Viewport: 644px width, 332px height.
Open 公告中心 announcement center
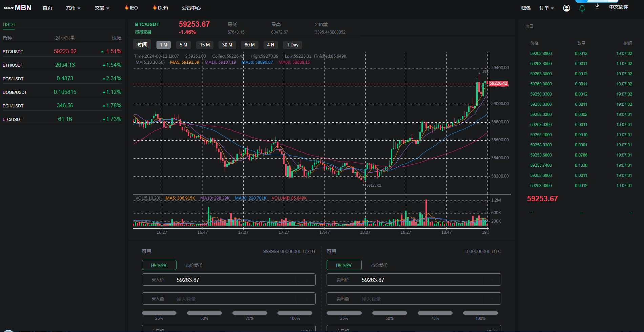(191, 8)
